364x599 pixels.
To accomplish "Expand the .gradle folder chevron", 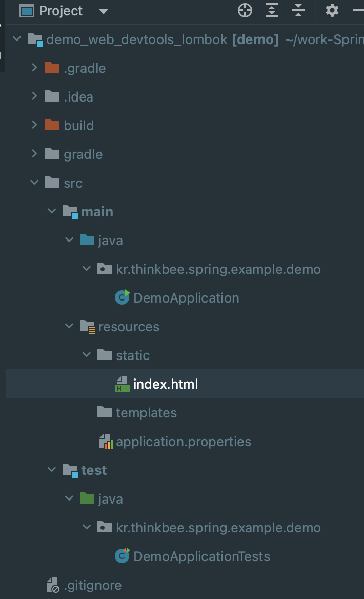I will click(x=34, y=68).
